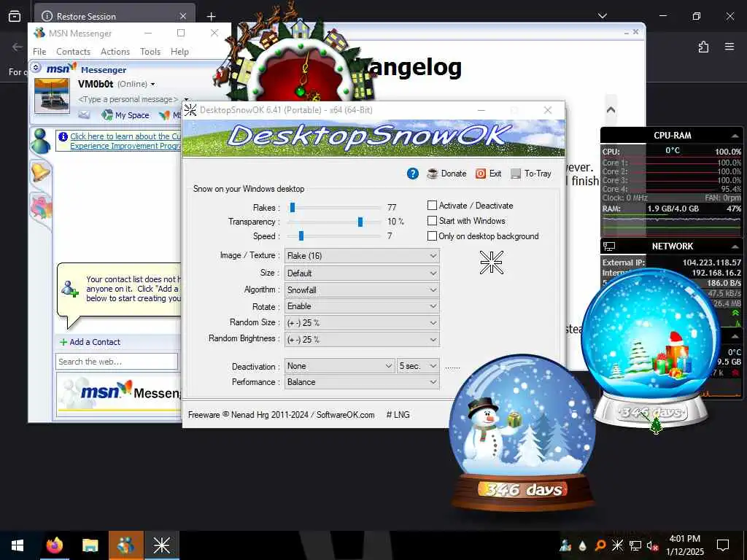Open the 5 sec. delay dropdown
747x560 pixels.
coord(418,366)
